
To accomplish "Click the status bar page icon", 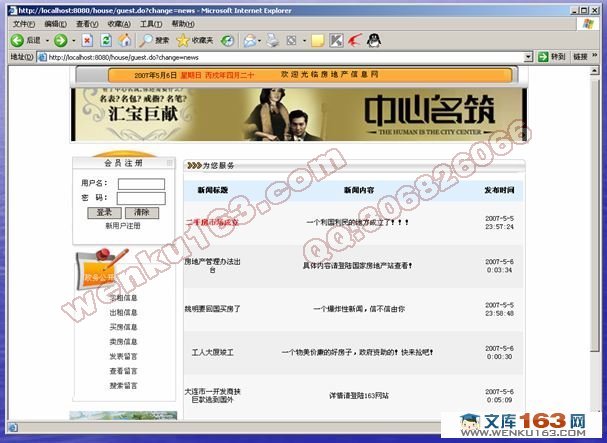I will point(12,428).
